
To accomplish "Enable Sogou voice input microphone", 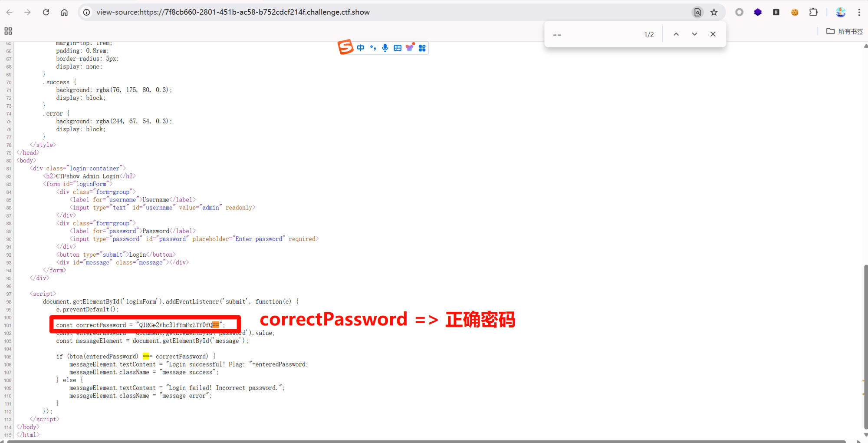I will coord(385,48).
